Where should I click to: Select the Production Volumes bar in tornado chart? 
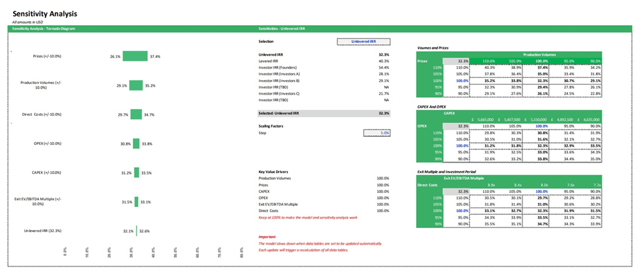136,85
